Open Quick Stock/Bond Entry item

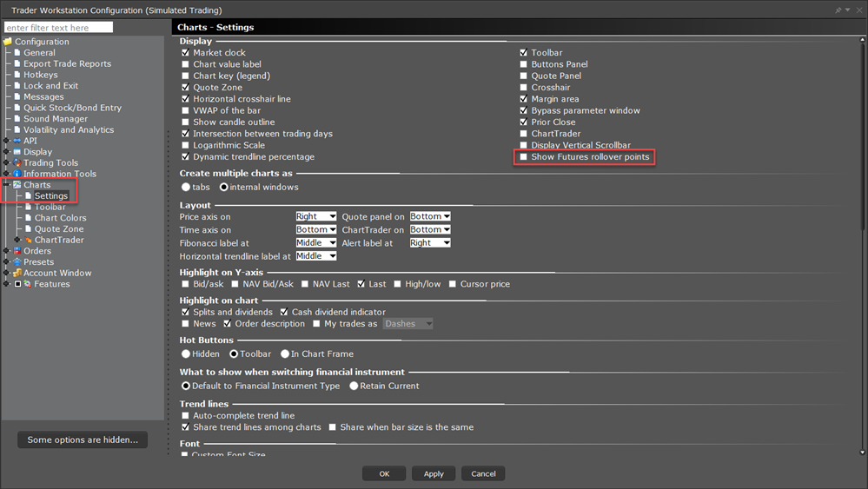click(x=72, y=108)
